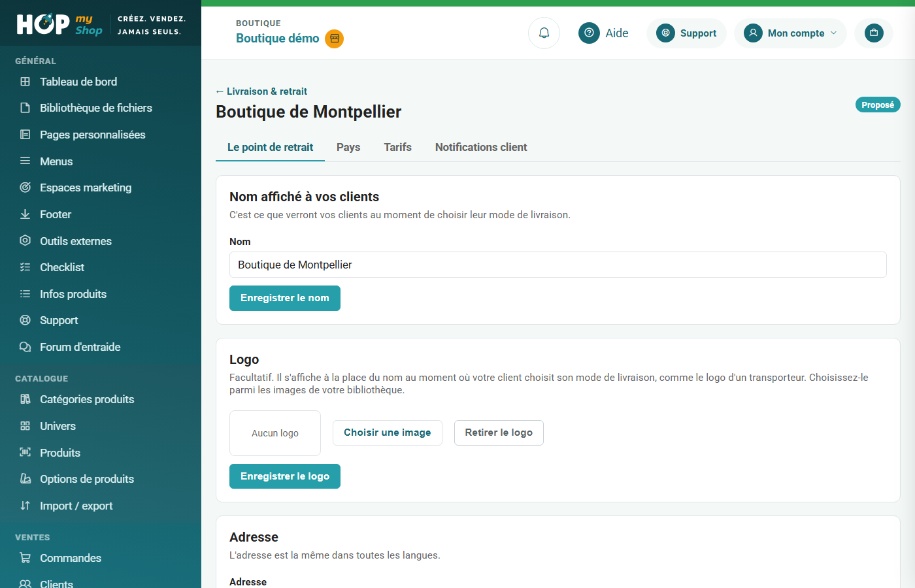Open Tableau de bord from sidebar
915x588 pixels.
[x=78, y=82]
